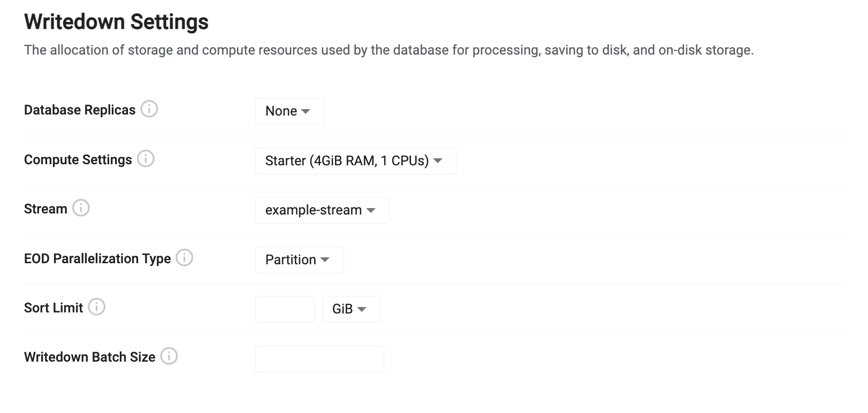
Task: Open the Database Replicas 'None' dropdown
Action: (x=290, y=111)
